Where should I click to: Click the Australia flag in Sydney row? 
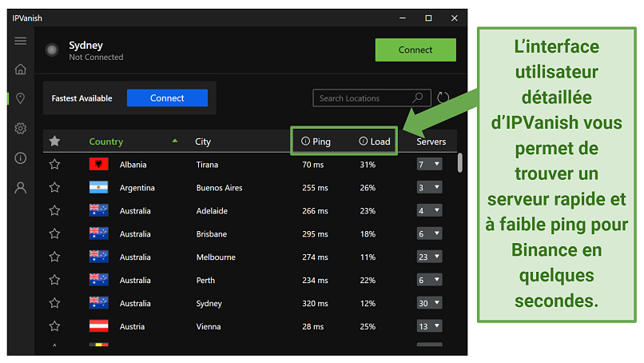pos(99,303)
